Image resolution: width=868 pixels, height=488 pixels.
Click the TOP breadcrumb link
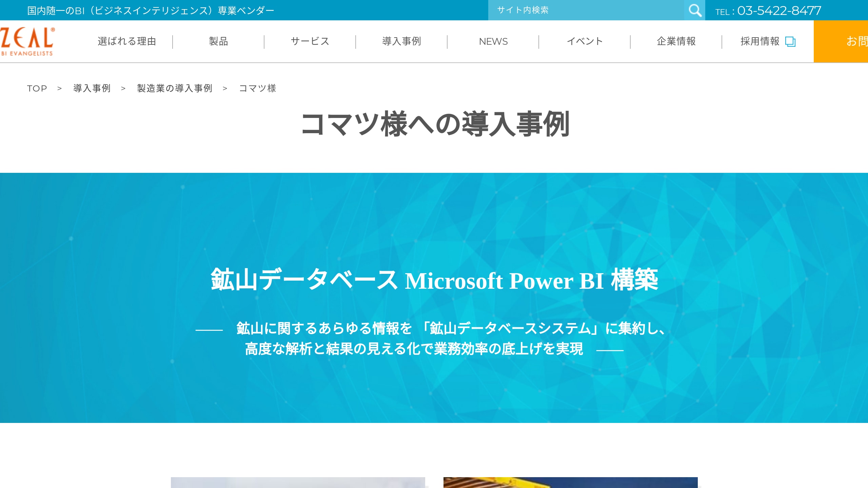coord(37,88)
